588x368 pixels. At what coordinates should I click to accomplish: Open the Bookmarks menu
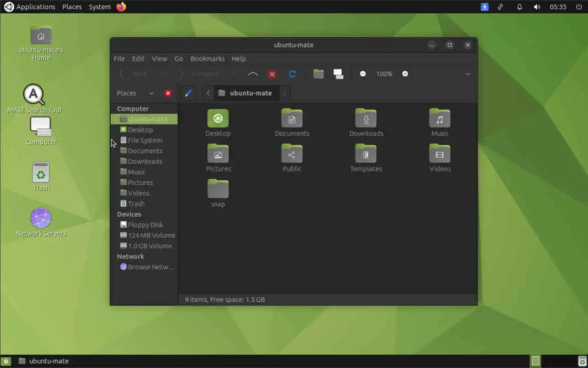point(207,58)
